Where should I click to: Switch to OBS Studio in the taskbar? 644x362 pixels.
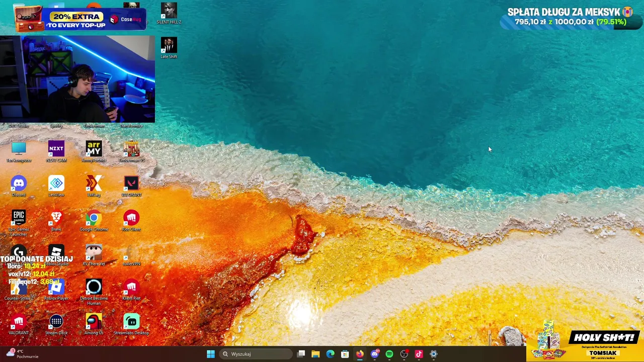click(404, 354)
